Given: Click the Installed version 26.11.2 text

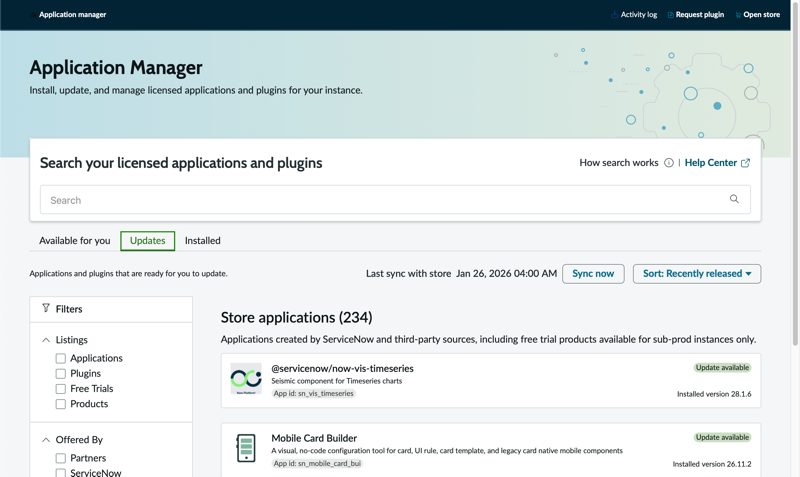Looking at the screenshot, I should [712, 464].
